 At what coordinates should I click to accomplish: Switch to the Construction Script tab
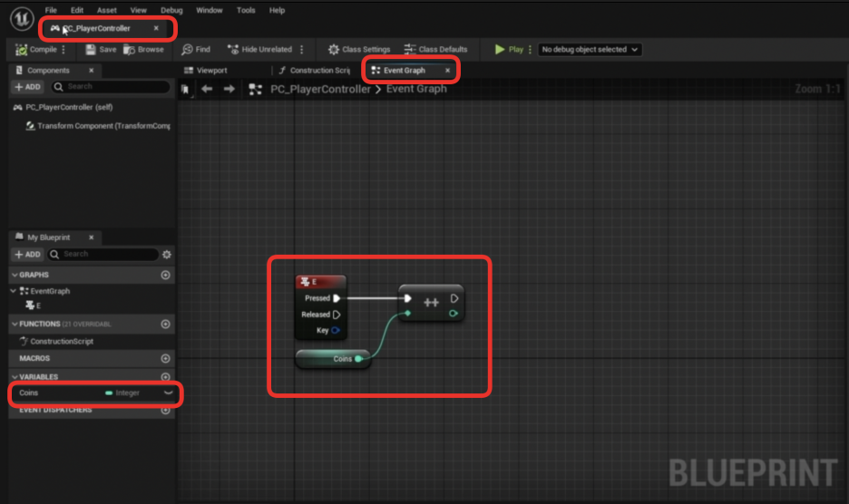coord(315,71)
